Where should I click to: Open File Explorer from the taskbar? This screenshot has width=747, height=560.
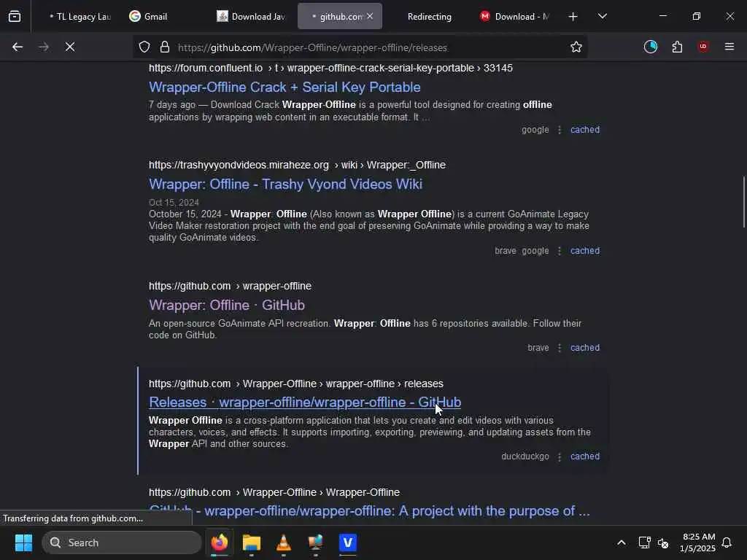click(252, 542)
